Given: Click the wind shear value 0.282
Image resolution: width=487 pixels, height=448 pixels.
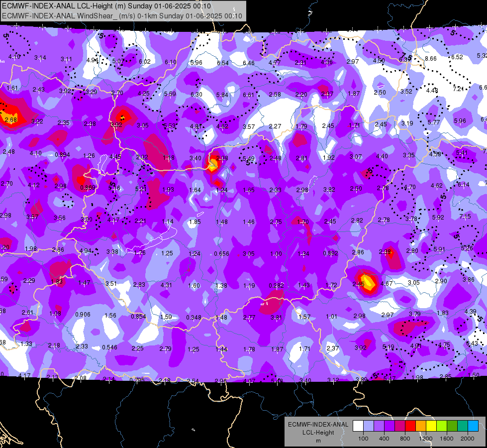Looking at the screenshot, I should click(276, 285).
